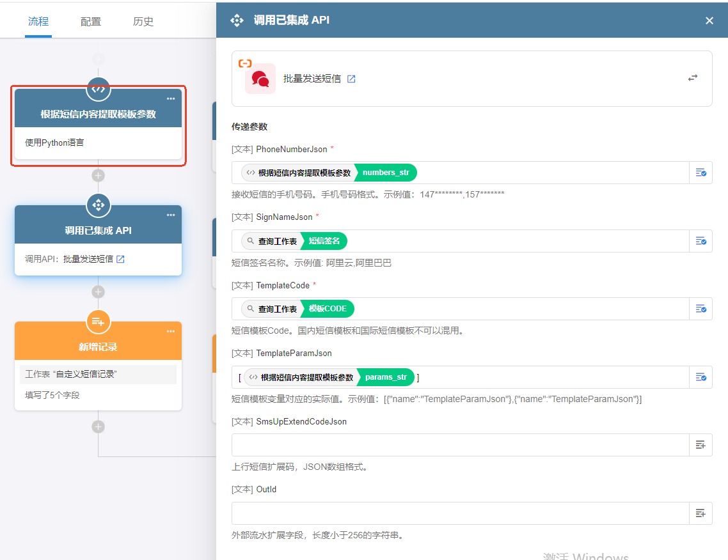Viewport: 728px width, 560px height.
Task: Click the PhoneNumberJson value field
Action: (x=460, y=173)
